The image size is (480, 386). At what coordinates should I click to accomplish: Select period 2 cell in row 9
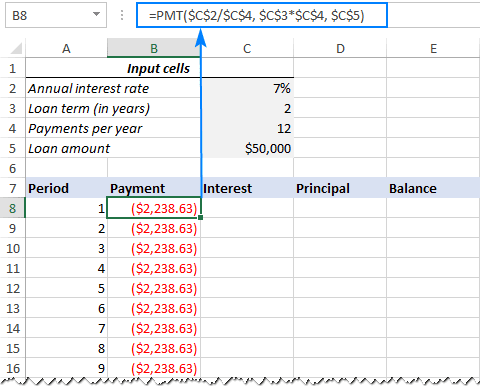tap(66, 228)
